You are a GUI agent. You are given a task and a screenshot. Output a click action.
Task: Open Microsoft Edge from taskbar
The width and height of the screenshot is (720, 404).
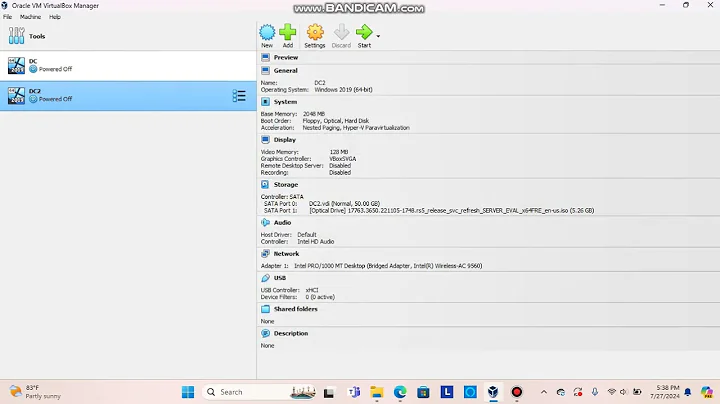[x=400, y=392]
